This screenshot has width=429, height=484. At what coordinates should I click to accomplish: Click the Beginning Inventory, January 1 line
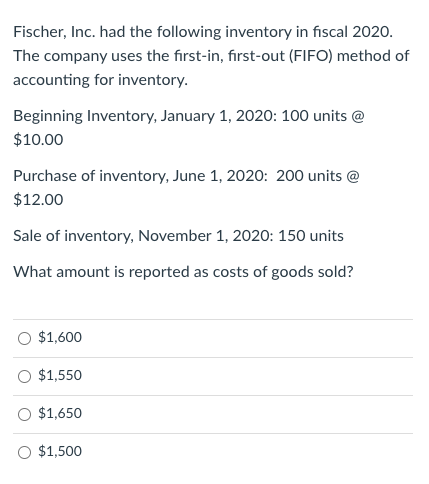click(x=189, y=116)
